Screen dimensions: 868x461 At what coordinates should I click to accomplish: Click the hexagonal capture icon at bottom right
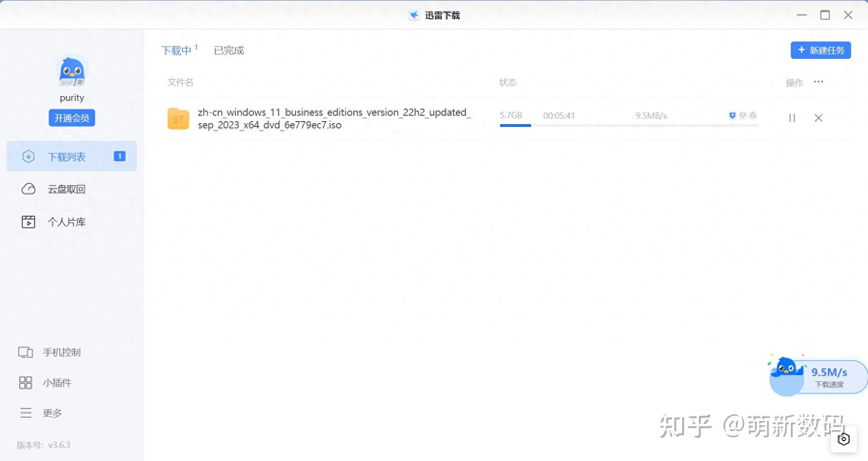pyautogui.click(x=843, y=439)
